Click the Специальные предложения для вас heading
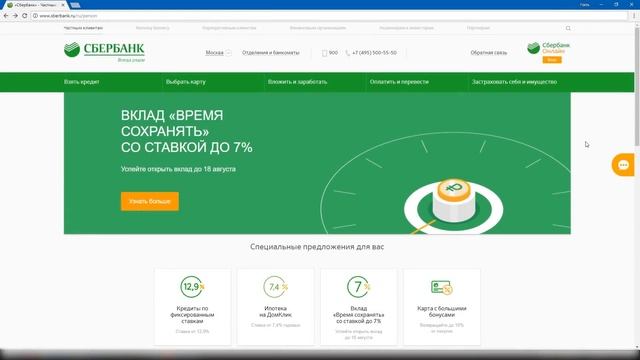640x360 pixels. (317, 247)
